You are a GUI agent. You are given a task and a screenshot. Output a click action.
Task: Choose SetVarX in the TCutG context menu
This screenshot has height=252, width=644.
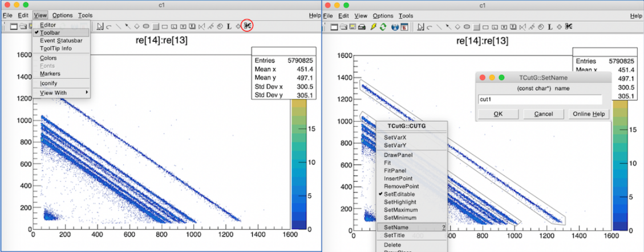coord(412,137)
